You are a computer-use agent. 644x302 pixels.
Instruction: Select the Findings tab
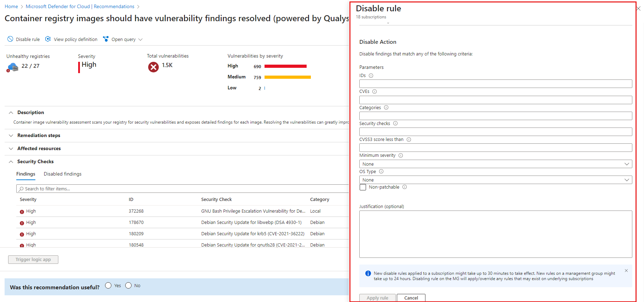[26, 174]
